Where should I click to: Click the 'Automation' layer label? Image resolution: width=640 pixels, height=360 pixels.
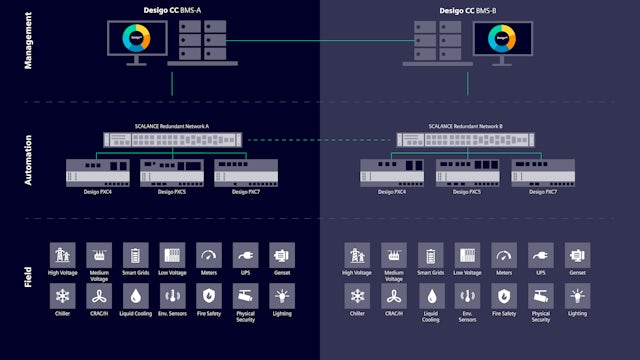point(28,160)
